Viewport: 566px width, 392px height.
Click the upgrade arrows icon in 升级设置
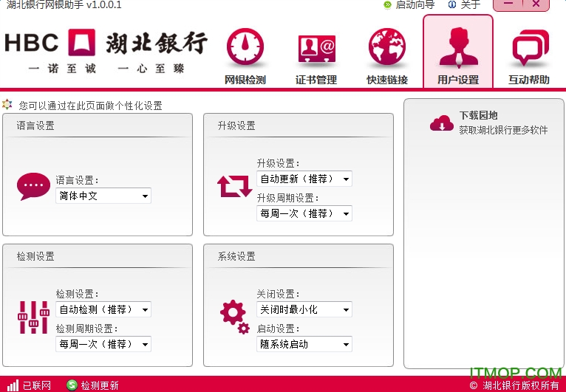[x=234, y=187]
